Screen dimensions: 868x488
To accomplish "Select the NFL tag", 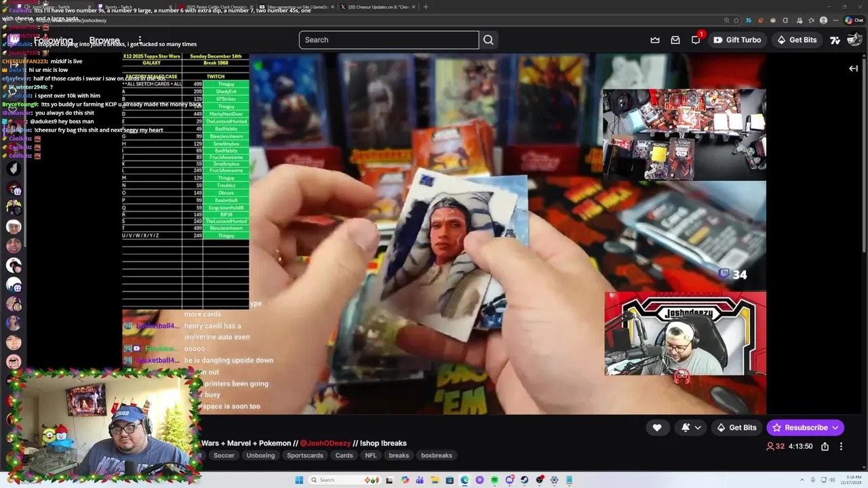I will pyautogui.click(x=370, y=455).
